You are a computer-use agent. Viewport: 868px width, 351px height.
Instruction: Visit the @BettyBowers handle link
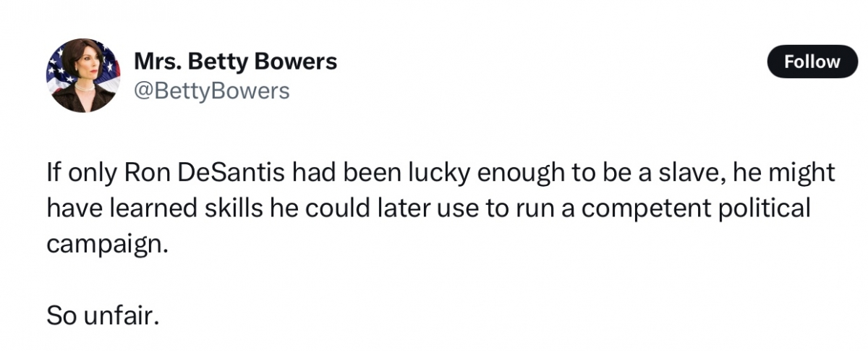(x=212, y=90)
